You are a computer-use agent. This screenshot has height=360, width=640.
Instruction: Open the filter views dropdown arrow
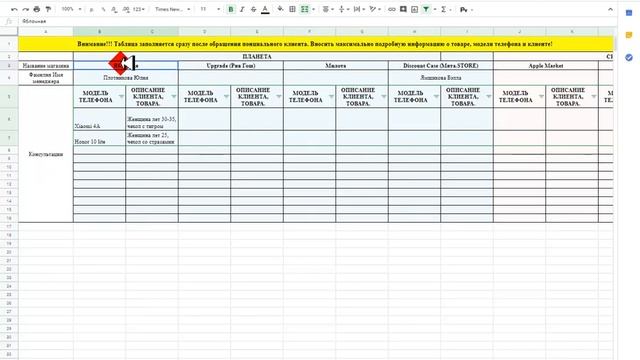click(x=435, y=9)
